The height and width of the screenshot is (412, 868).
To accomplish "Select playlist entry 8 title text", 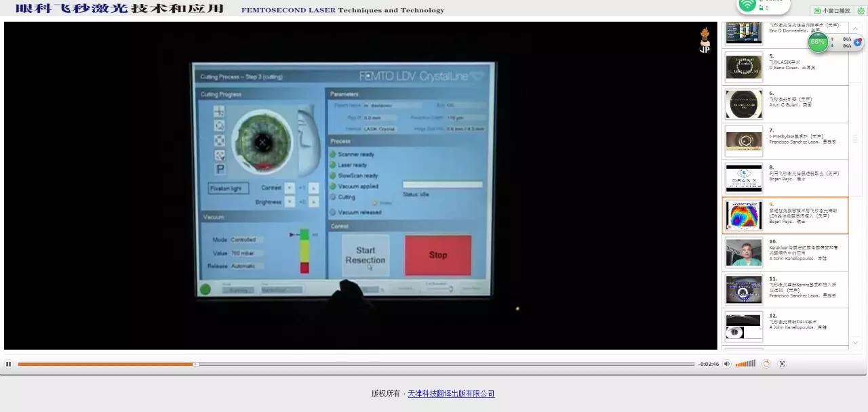I will coord(804,173).
